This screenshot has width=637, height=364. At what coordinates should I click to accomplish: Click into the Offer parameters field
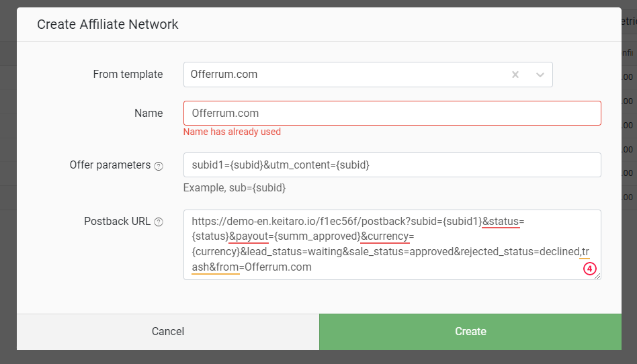pos(392,165)
